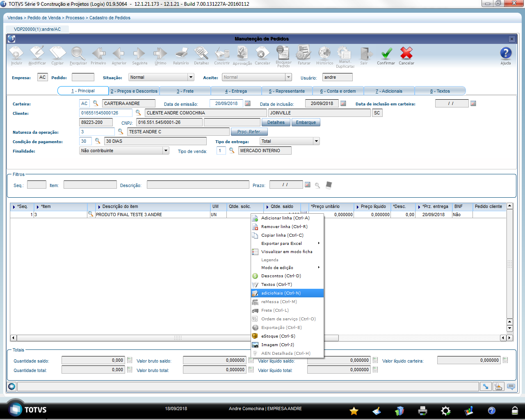Click the grid horizontal scrollbar

178,338
